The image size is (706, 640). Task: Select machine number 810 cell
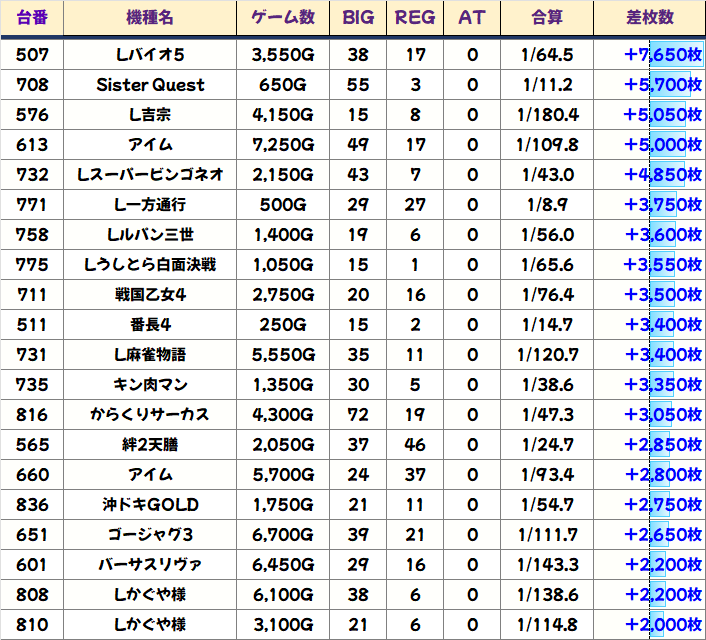(x=32, y=625)
